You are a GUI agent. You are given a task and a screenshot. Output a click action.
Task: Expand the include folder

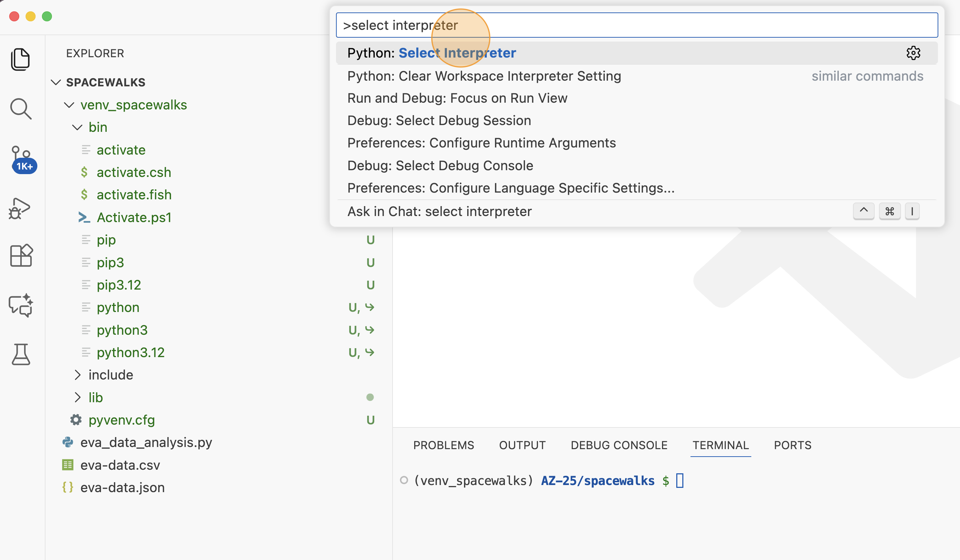click(x=78, y=375)
